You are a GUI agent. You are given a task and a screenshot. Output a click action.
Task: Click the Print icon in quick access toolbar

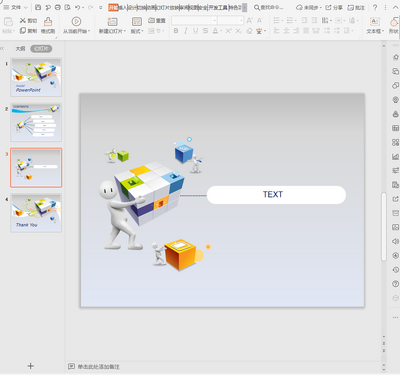[x=58, y=7]
